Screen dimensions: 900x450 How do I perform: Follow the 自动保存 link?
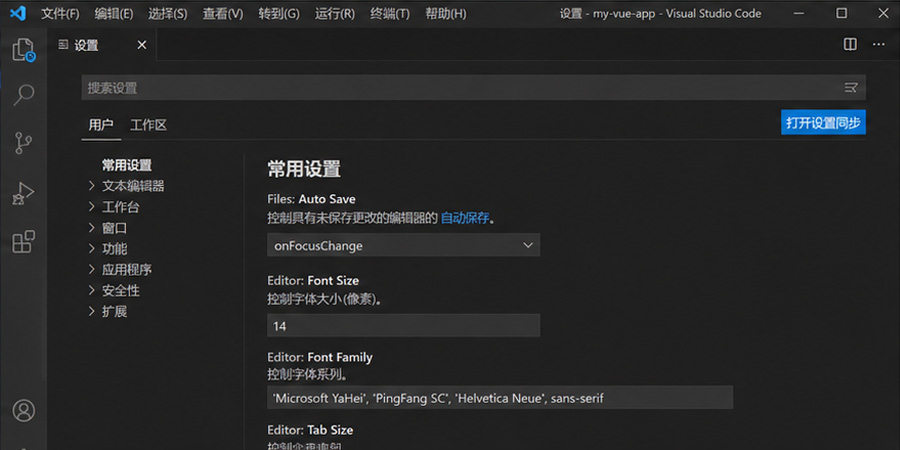click(465, 218)
